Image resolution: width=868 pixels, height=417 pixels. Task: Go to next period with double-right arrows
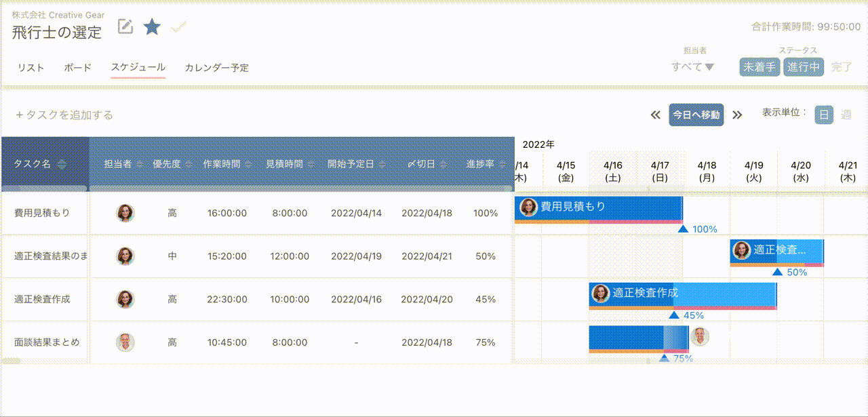pyautogui.click(x=738, y=115)
